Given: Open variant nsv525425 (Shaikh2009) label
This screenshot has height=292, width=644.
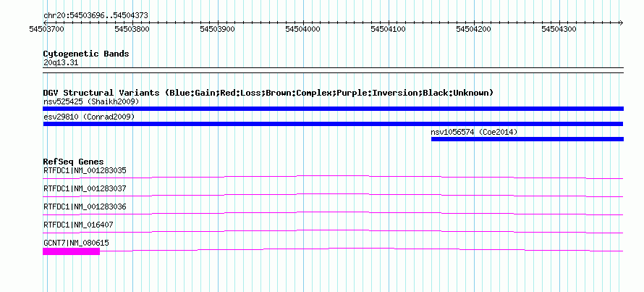Looking at the screenshot, I should pos(91,101).
